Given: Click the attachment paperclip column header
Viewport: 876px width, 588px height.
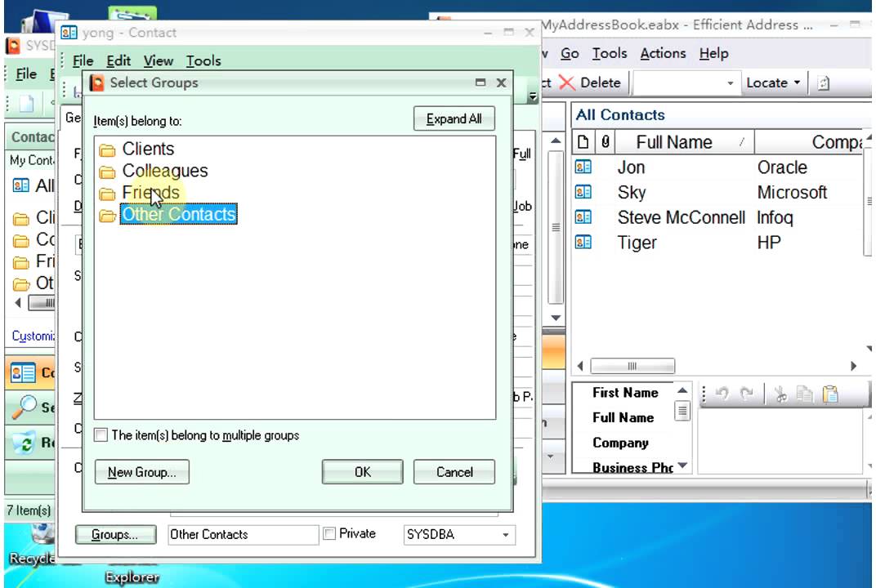Looking at the screenshot, I should pyautogui.click(x=605, y=142).
